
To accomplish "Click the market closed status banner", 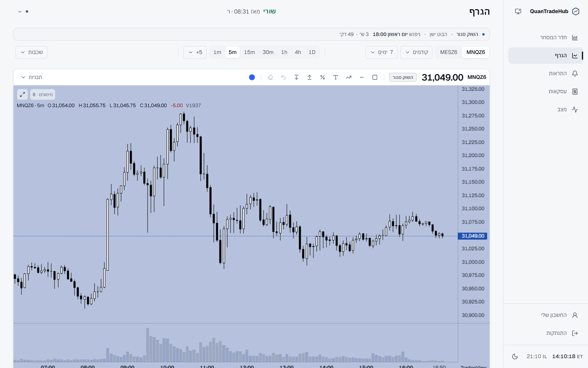I will click(x=251, y=34).
